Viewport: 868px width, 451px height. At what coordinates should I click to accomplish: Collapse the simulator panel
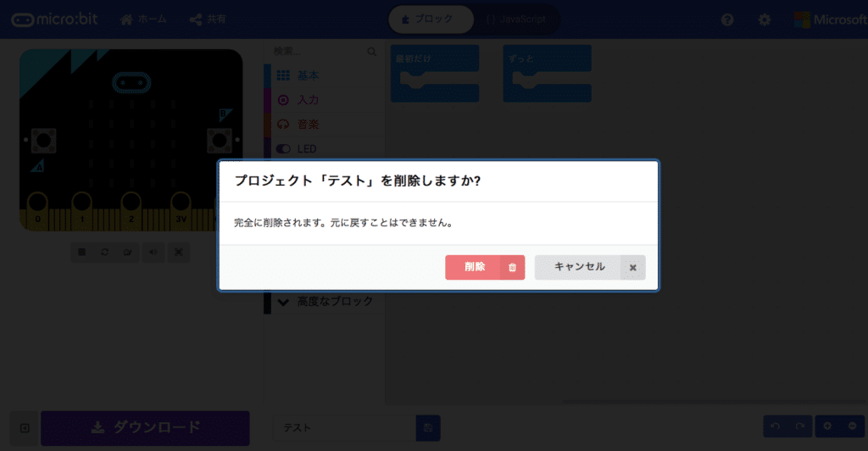point(25,428)
